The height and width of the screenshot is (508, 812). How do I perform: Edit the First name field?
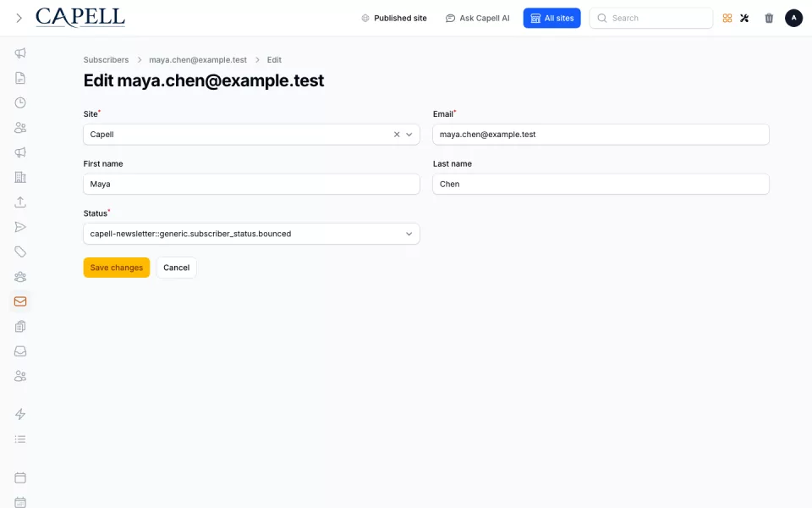tap(251, 184)
